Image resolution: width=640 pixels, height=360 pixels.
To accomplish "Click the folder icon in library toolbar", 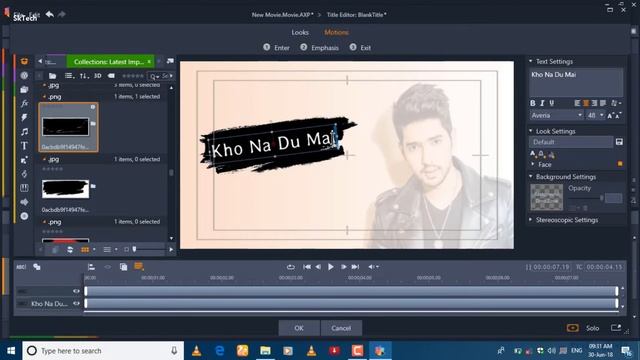I will click(x=52, y=76).
